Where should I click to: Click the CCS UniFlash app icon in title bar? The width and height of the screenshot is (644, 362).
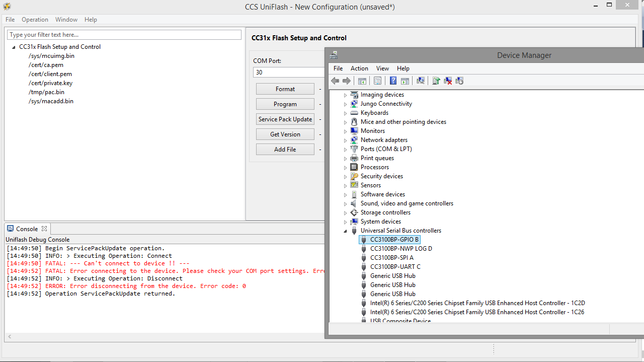pyautogui.click(x=7, y=6)
